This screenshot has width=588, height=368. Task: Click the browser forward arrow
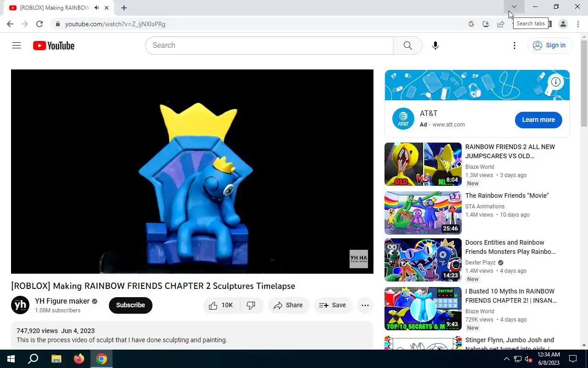(x=25, y=24)
